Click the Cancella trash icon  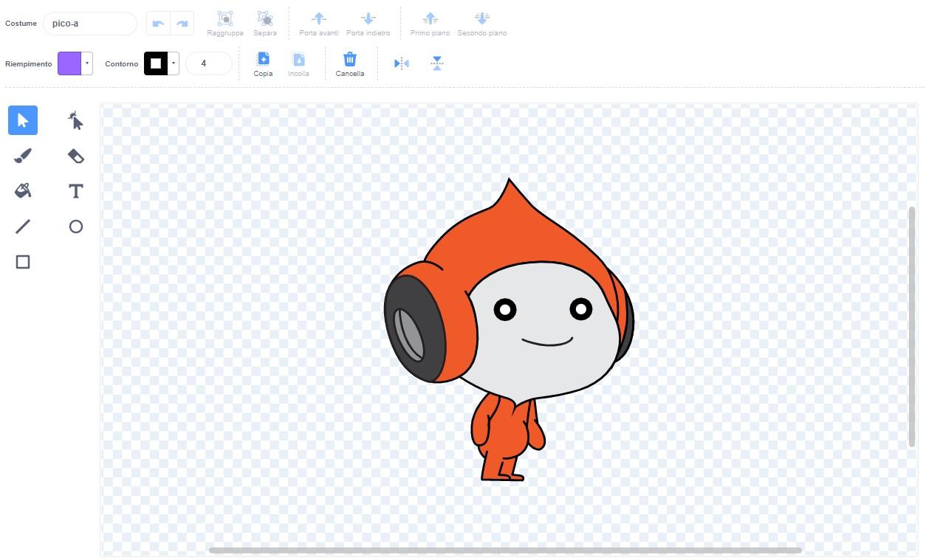(350, 59)
